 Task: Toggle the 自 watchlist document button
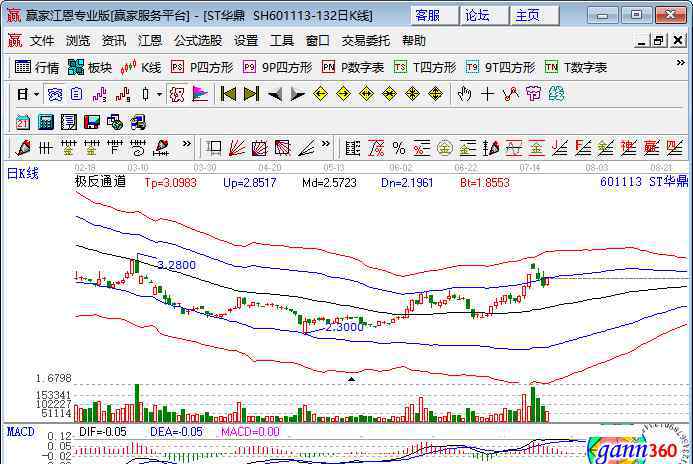(76, 94)
